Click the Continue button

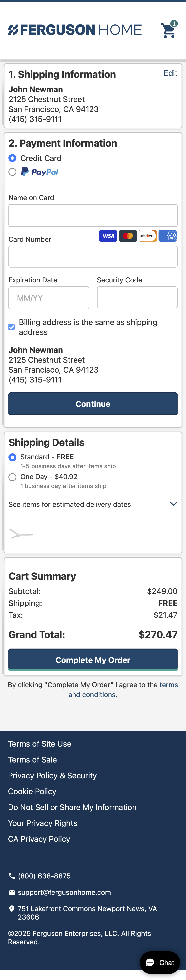coord(93,404)
